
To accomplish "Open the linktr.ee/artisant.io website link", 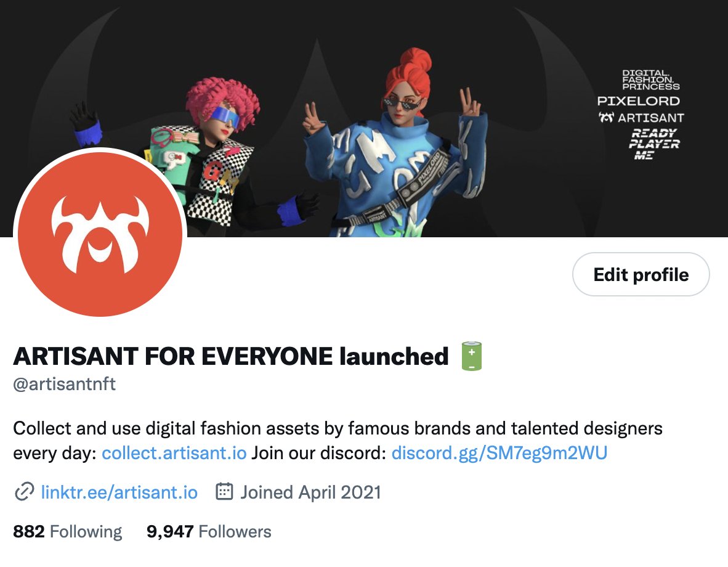I will pyautogui.click(x=119, y=492).
